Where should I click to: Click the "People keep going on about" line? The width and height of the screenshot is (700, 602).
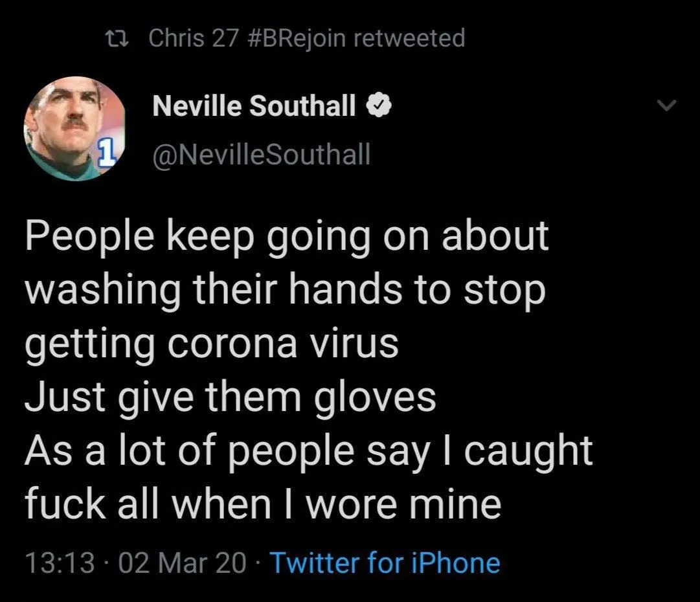287,237
